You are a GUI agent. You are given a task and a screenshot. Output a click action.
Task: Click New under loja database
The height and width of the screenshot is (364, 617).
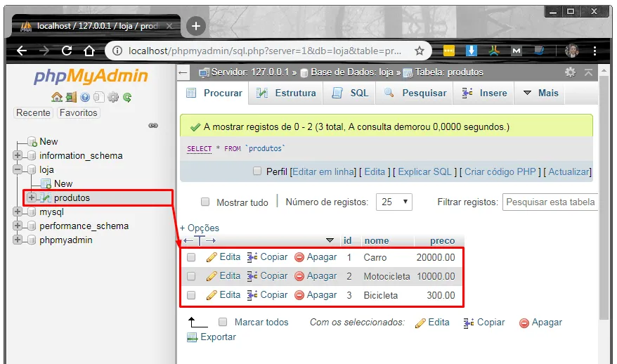click(63, 183)
